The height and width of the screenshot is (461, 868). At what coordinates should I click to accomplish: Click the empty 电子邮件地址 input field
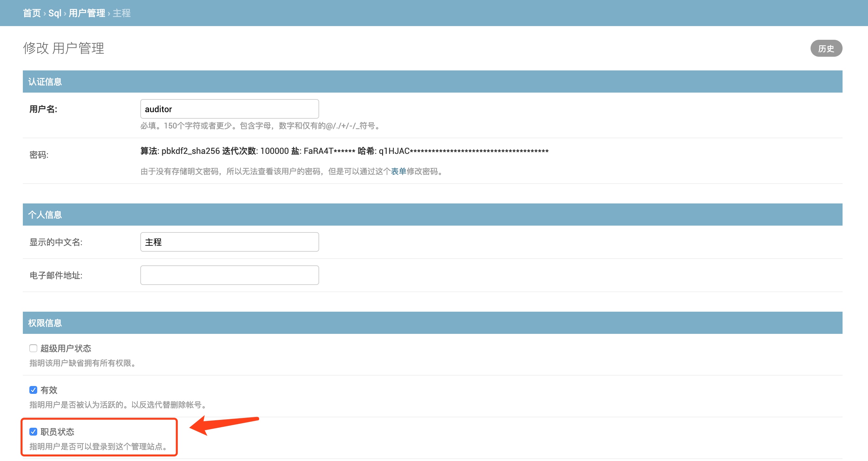(229, 275)
